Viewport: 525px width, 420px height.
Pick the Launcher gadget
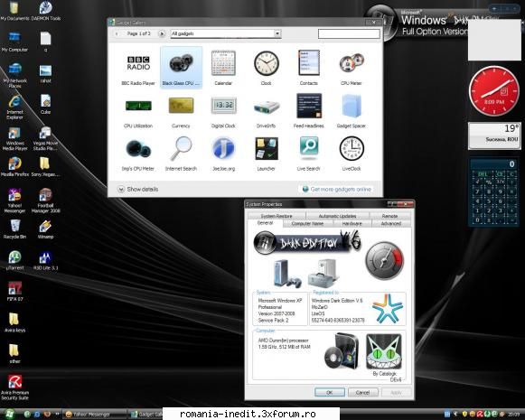point(267,154)
